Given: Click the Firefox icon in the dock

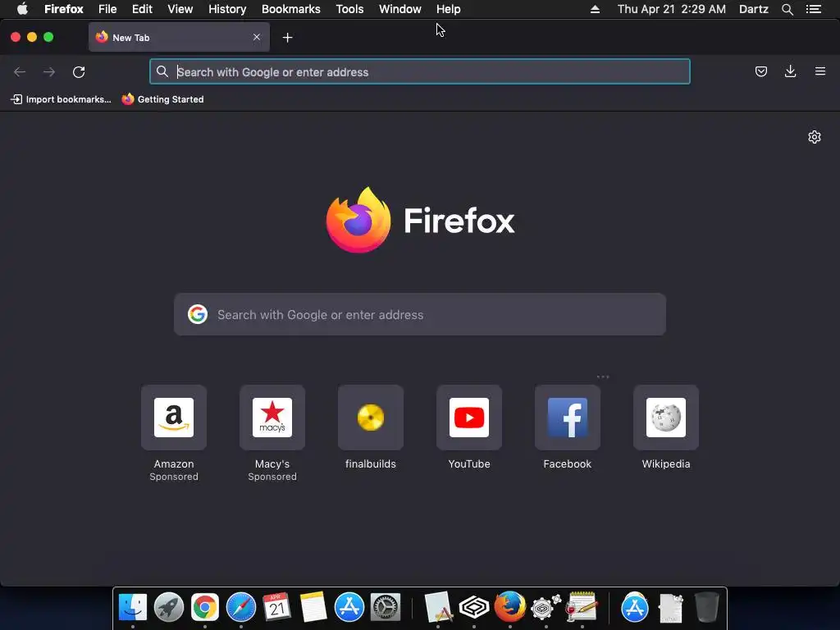Looking at the screenshot, I should [509, 608].
